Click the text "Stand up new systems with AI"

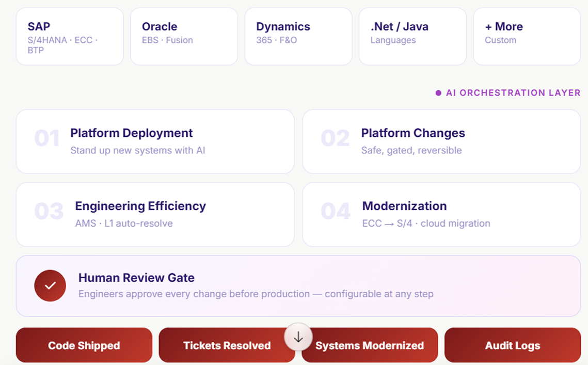pyautogui.click(x=138, y=150)
